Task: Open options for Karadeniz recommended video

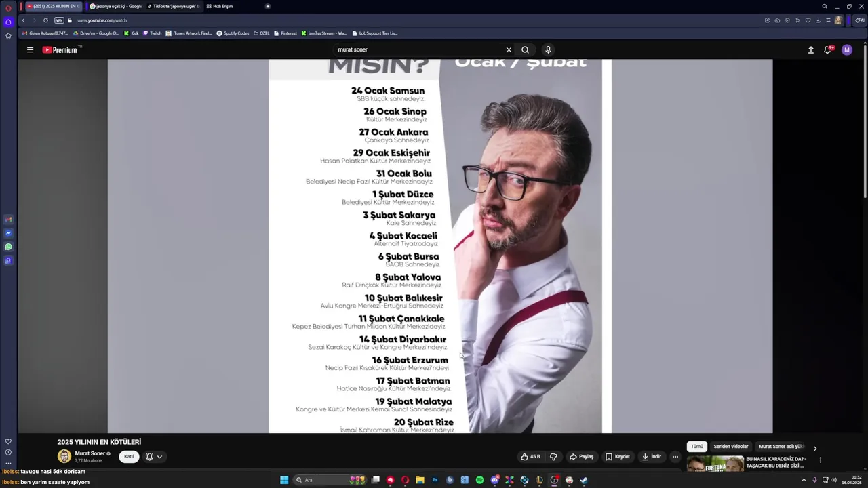Action: [821, 460]
